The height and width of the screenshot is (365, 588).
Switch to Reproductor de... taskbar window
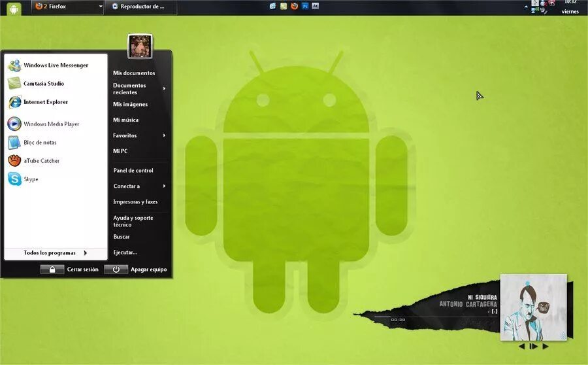tap(141, 7)
